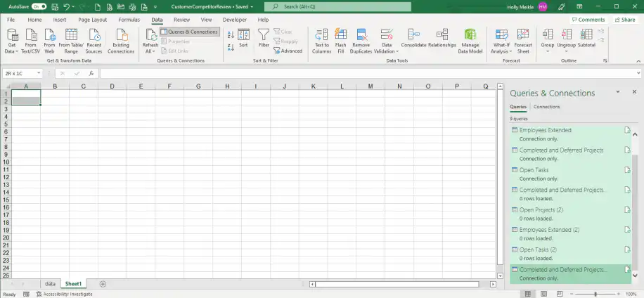Expand the What-If Analysis menu

pos(501,41)
